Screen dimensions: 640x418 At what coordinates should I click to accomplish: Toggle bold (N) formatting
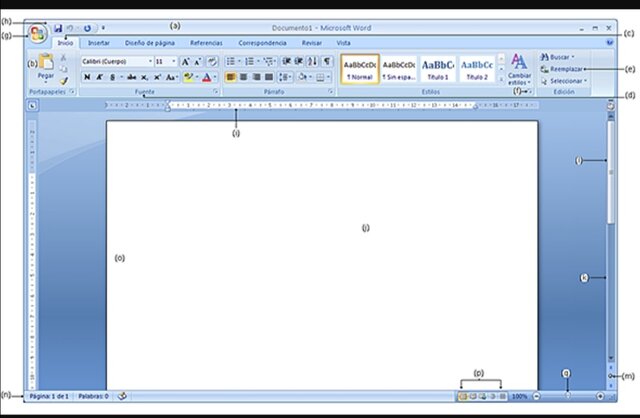point(87,77)
